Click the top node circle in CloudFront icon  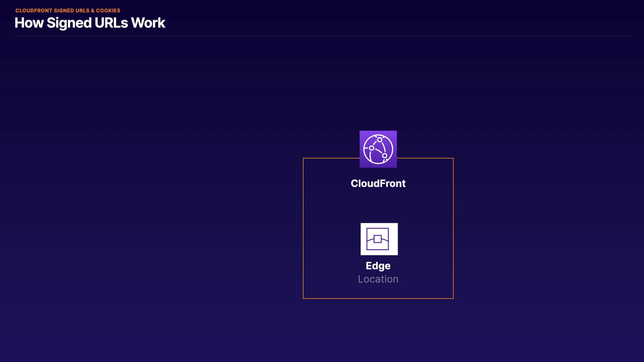[379, 140]
